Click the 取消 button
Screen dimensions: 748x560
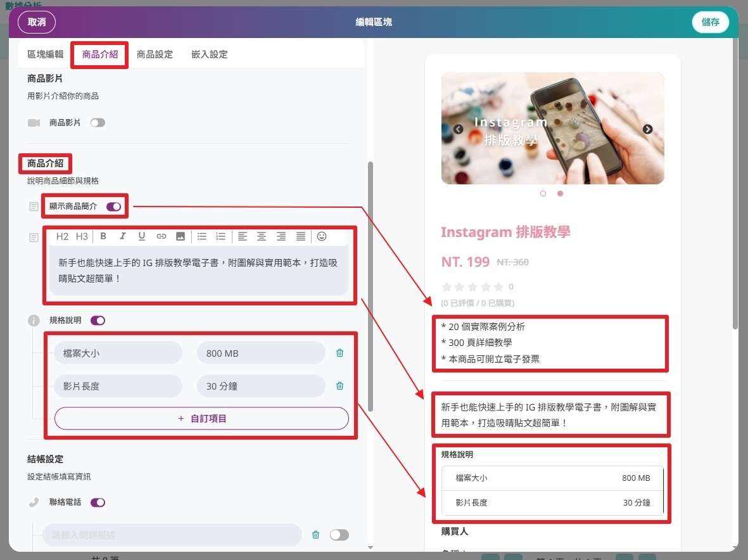click(x=37, y=22)
